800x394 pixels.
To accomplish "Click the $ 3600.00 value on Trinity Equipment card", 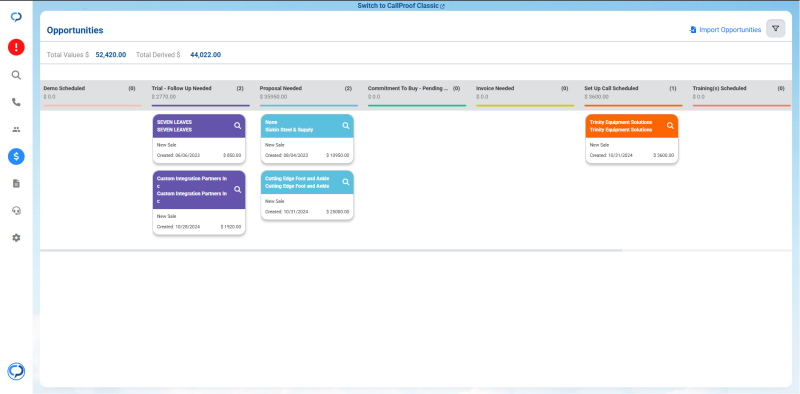I will pos(663,155).
